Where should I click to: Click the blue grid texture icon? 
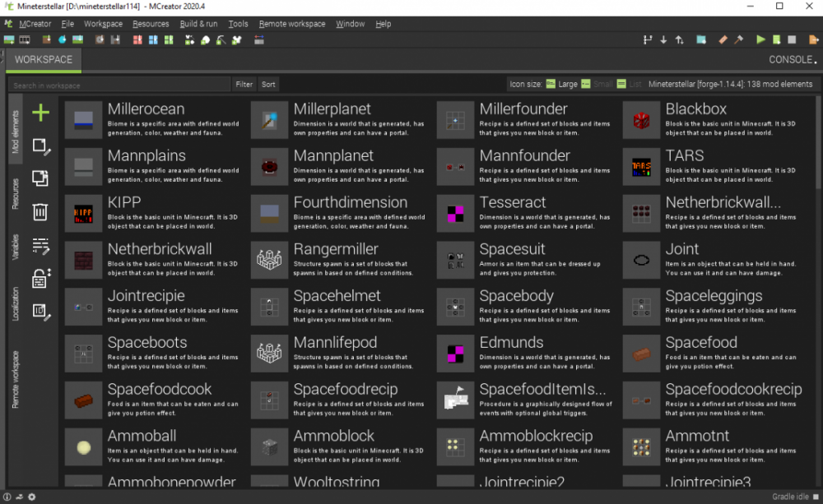click(x=153, y=39)
